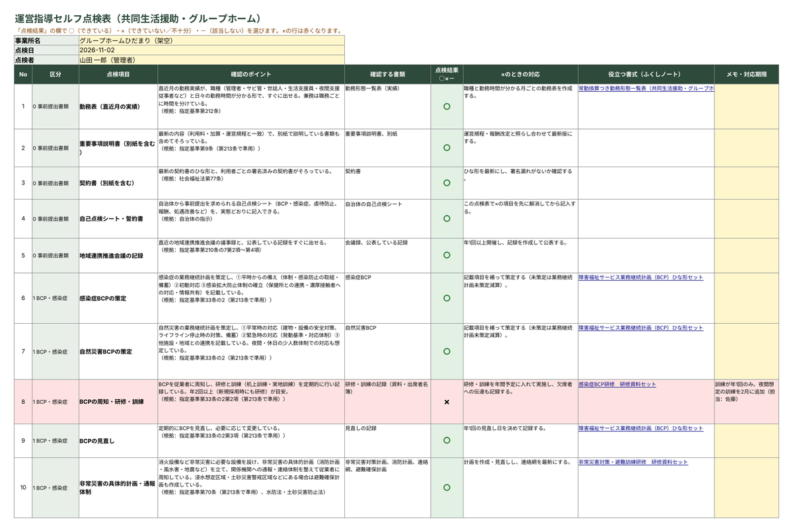
Task: Click the 事業所名 value グループホームひだまり（架空）
Action: [x=211, y=40]
